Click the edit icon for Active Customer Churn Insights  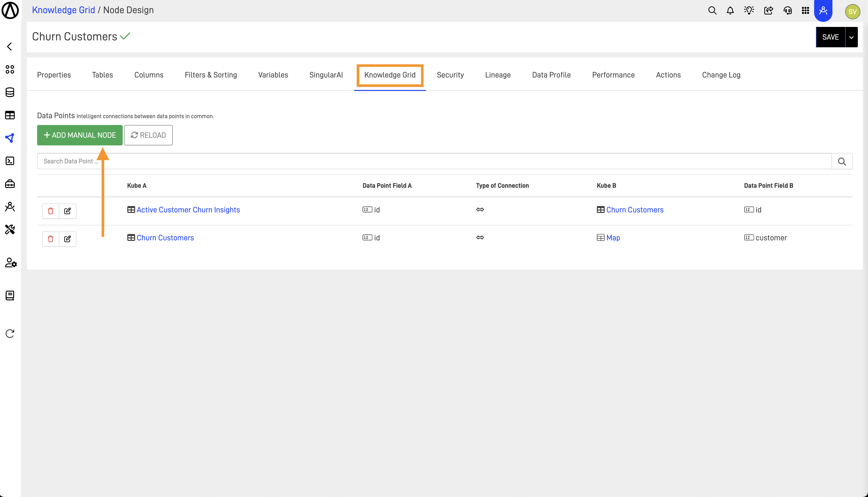pos(67,210)
